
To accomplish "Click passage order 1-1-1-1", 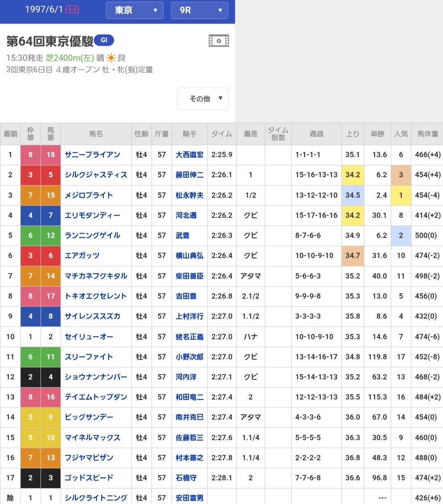I will click(x=308, y=155).
